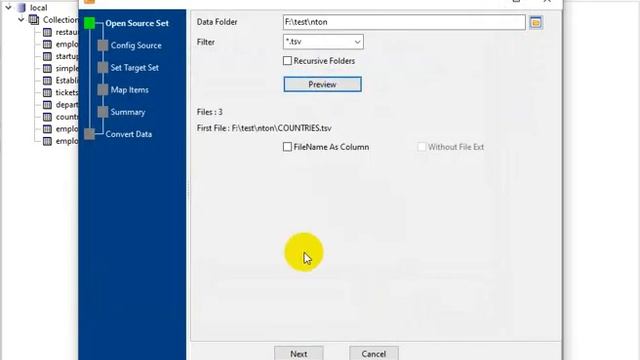This screenshot has width=640, height=360.
Task: Click the table icon beside 'tickets' collection
Action: [47, 93]
